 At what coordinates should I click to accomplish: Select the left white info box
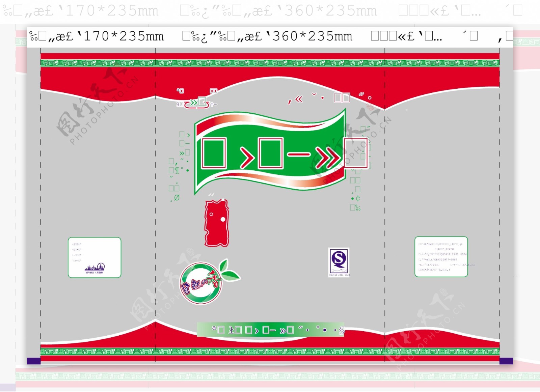[x=94, y=257]
